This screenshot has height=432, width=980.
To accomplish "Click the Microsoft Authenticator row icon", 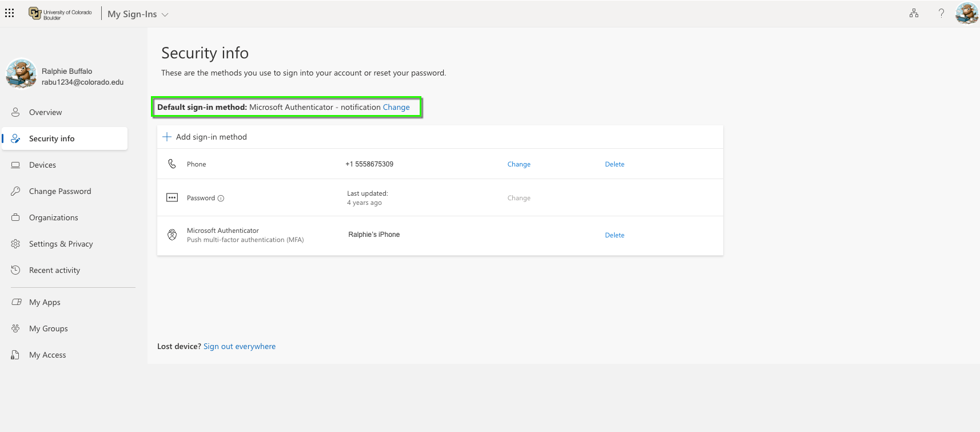I will point(172,235).
